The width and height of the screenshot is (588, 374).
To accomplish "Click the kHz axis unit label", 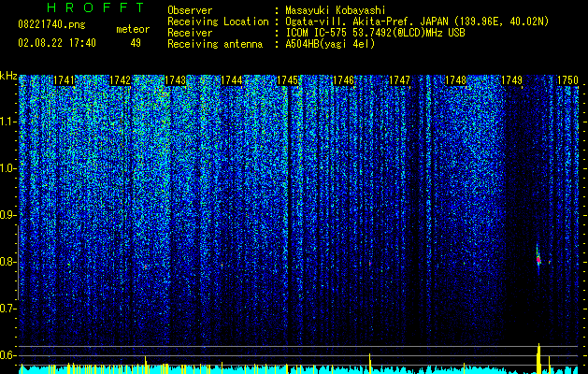I will [8, 76].
